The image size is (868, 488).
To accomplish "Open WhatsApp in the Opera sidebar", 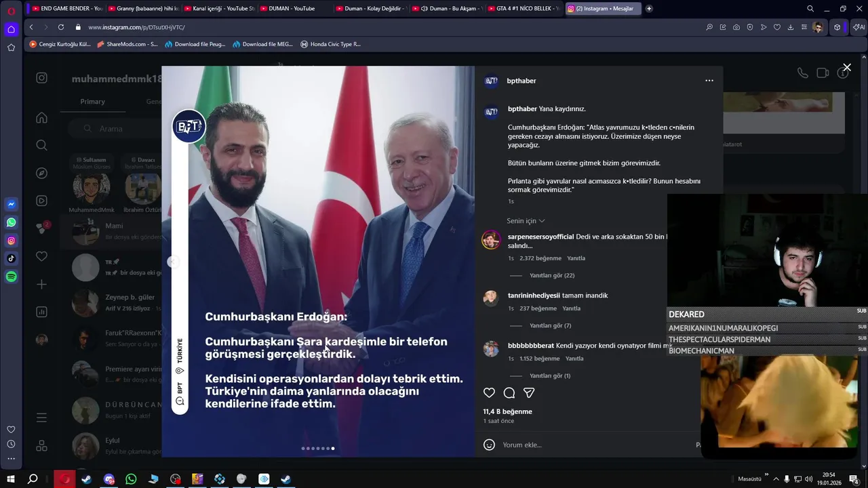I will [12, 222].
